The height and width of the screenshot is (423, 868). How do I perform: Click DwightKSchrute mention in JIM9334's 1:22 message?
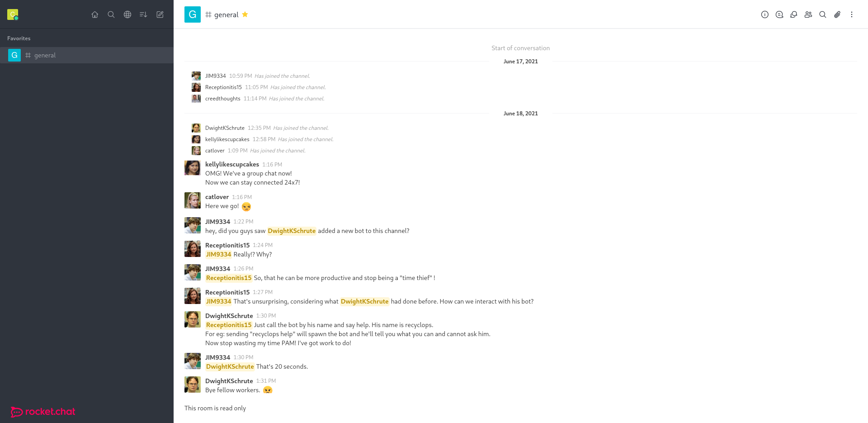pos(292,231)
